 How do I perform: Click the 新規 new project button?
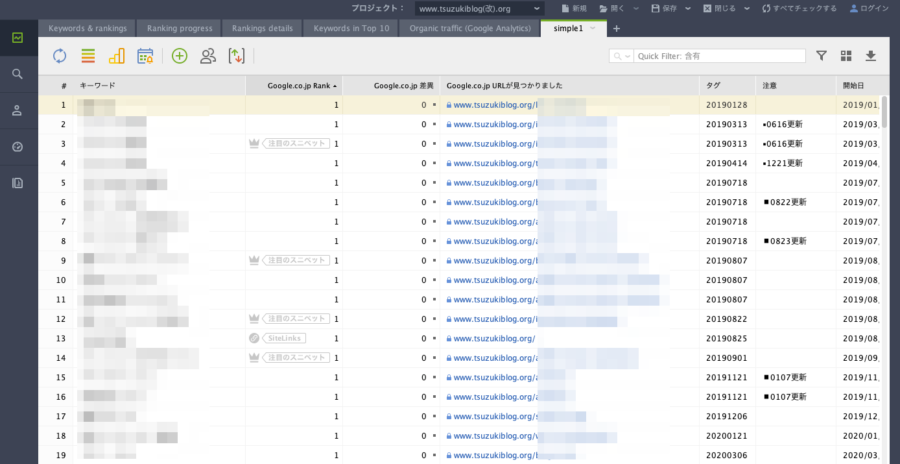(x=575, y=9)
